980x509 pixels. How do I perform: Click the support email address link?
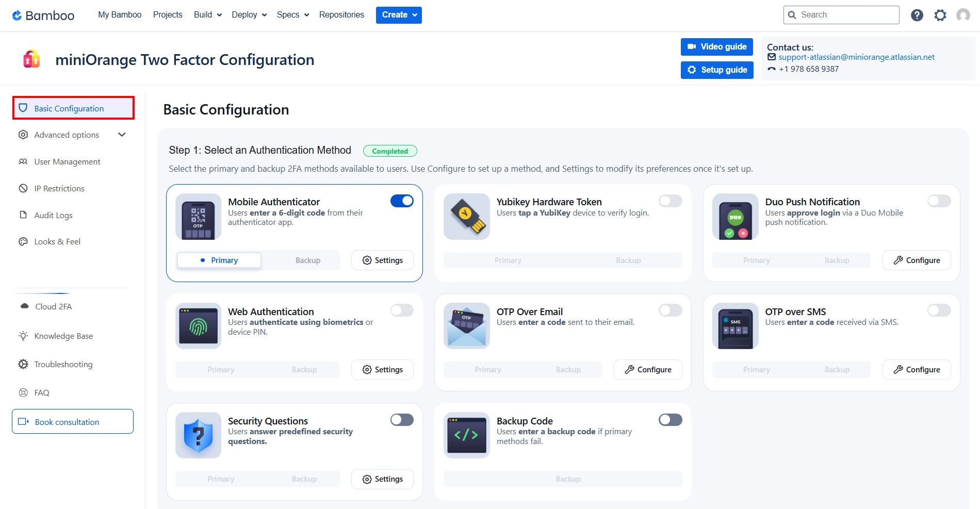click(856, 57)
